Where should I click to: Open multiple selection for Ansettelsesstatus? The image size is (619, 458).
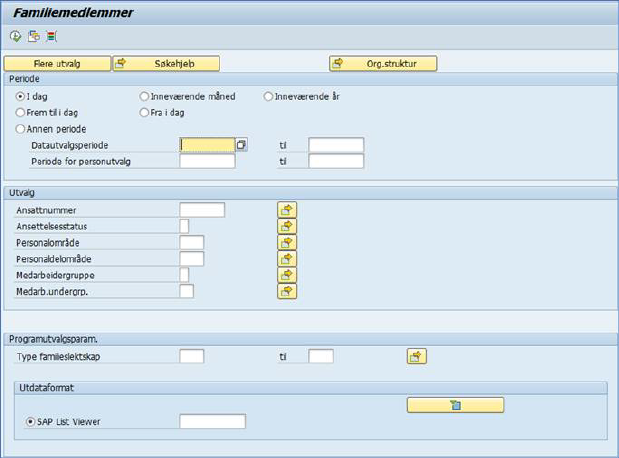[x=287, y=226]
